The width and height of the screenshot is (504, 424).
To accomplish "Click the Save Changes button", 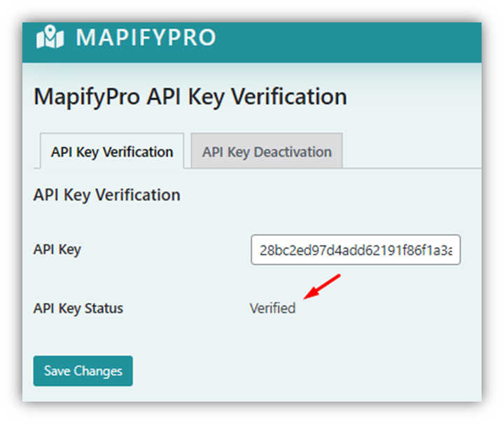I will point(83,371).
